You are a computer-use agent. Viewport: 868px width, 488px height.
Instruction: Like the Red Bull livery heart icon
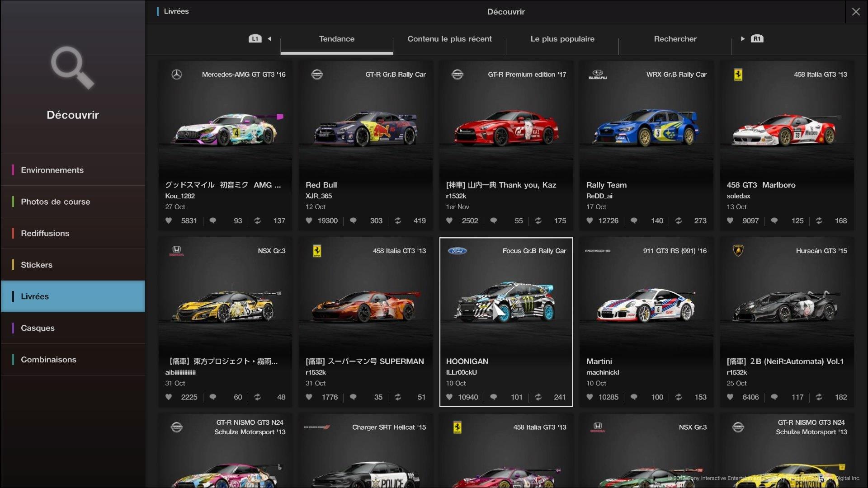(x=309, y=221)
